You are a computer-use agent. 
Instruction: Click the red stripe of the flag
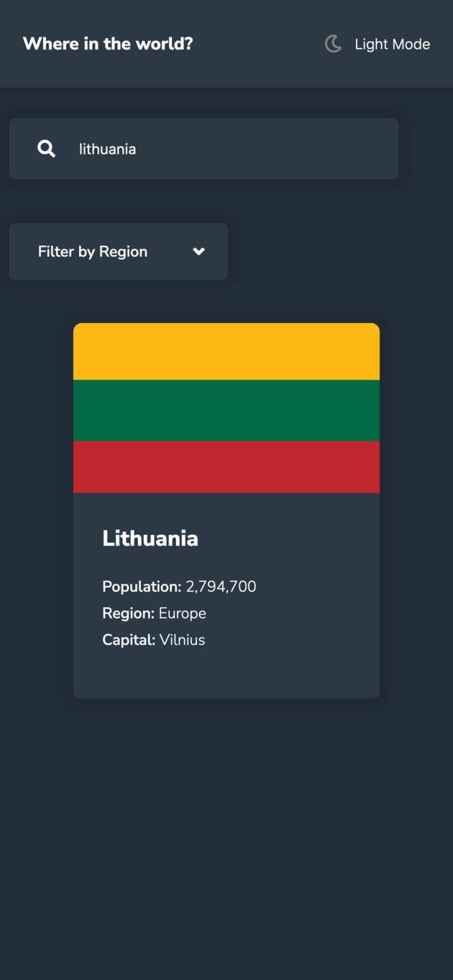tap(226, 467)
